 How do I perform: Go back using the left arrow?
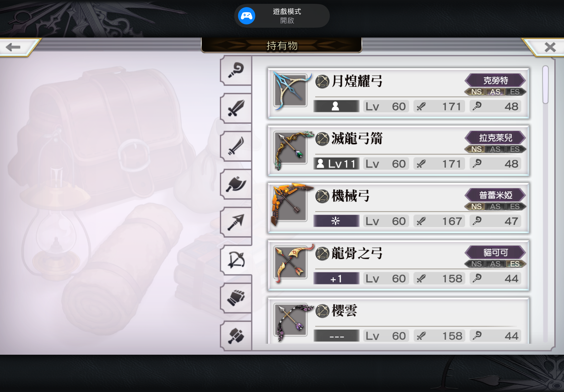coord(14,47)
